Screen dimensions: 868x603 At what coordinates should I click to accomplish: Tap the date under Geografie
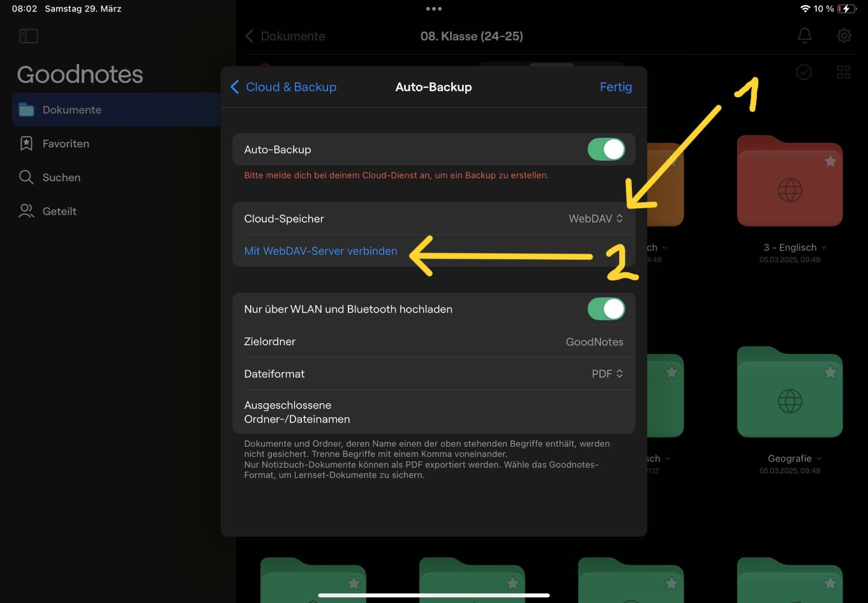pyautogui.click(x=790, y=471)
